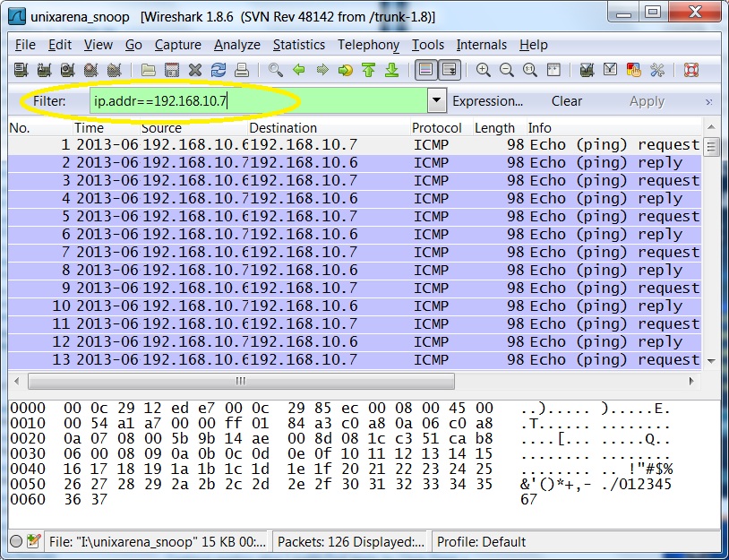Sort by the Source column header

pyautogui.click(x=193, y=128)
